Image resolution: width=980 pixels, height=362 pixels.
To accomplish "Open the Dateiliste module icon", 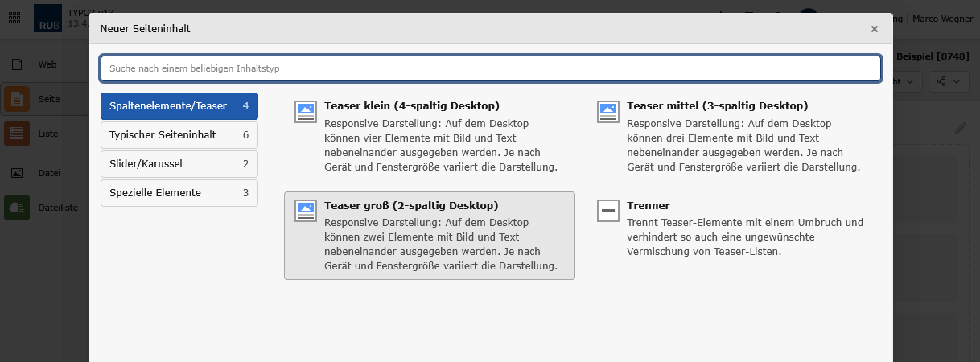I will pyautogui.click(x=17, y=207).
